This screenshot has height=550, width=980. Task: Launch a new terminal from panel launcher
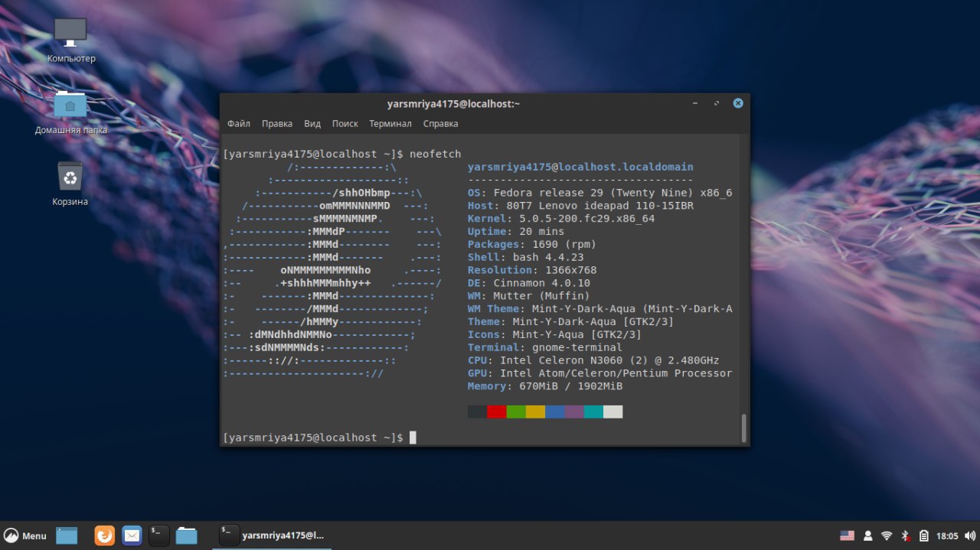(x=158, y=535)
